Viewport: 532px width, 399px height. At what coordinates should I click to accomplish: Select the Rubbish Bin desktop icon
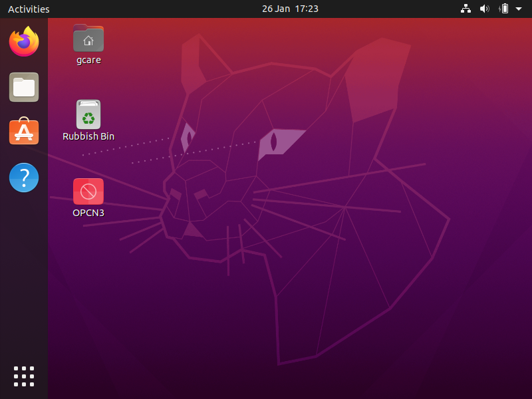pos(88,114)
